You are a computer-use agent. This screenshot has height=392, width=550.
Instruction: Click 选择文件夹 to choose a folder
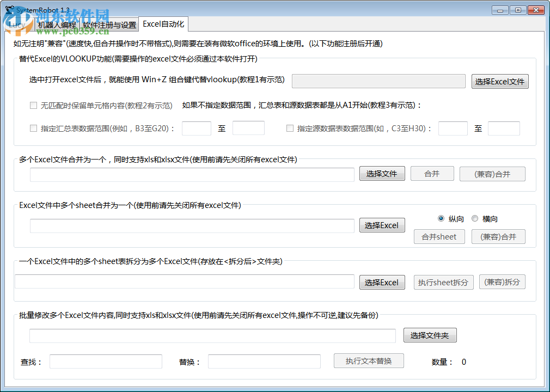click(430, 335)
